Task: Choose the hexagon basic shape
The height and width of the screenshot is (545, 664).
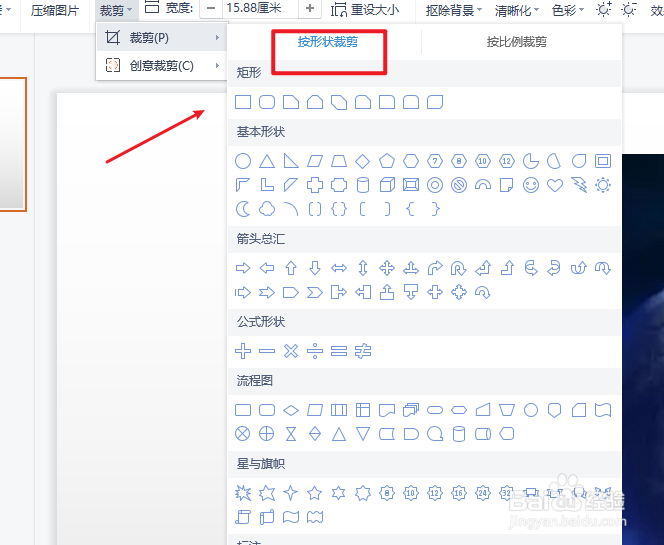Action: 411,161
